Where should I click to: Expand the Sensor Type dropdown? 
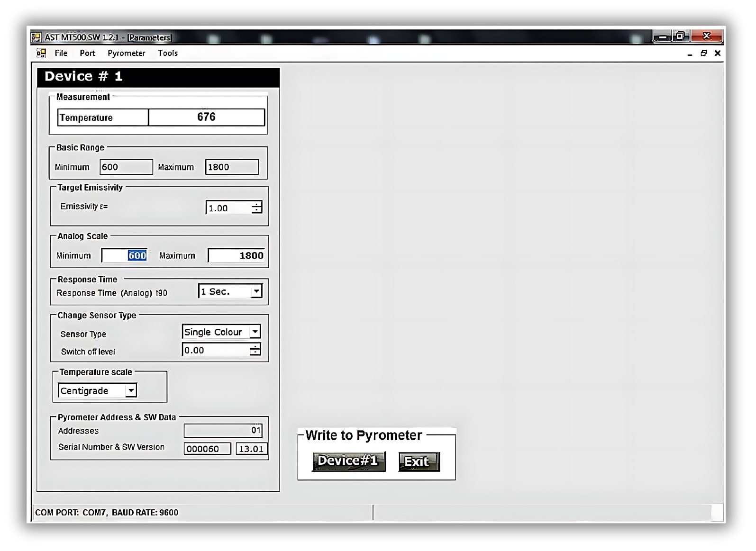[255, 332]
